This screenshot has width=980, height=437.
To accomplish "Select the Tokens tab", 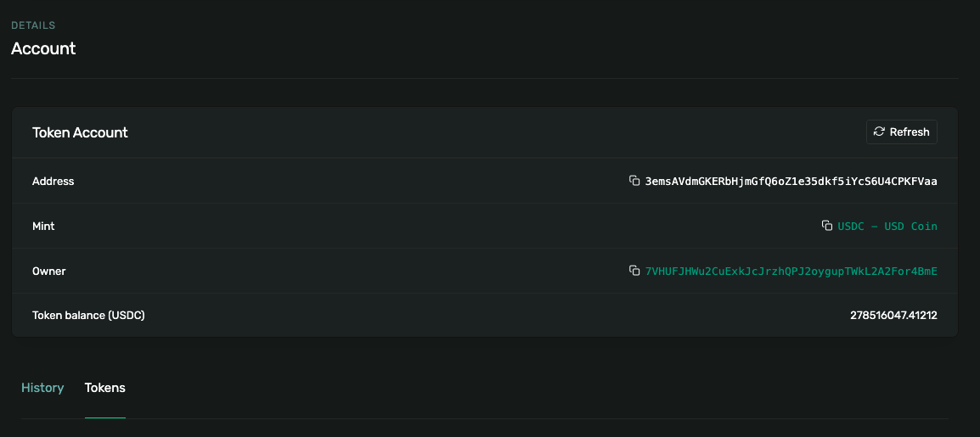I will (x=105, y=388).
